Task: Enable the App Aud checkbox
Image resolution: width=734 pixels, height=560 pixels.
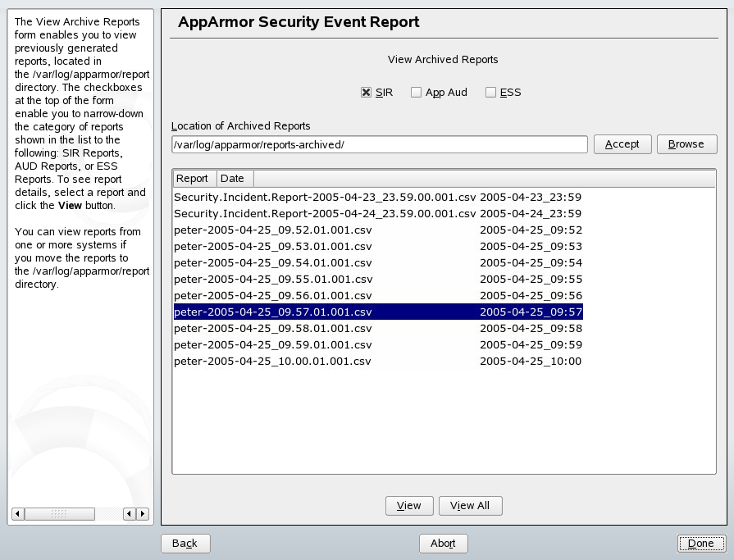Action: click(417, 93)
